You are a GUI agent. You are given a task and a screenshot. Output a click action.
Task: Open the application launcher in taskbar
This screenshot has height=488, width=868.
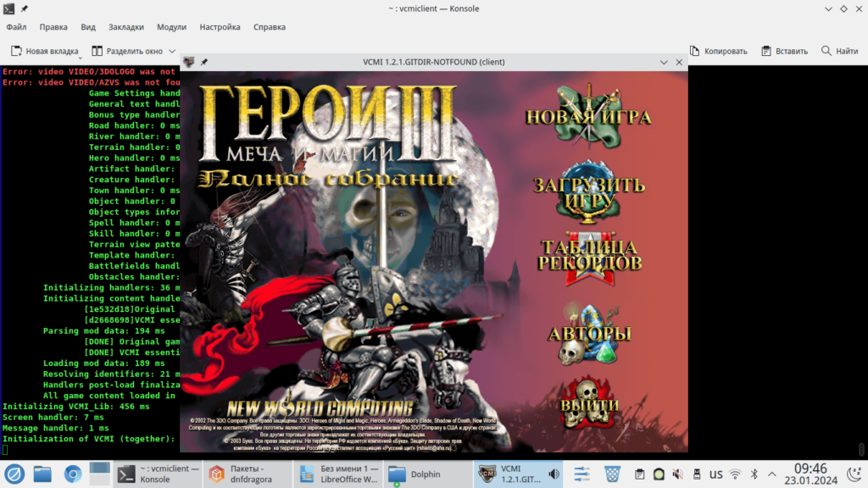(x=14, y=474)
